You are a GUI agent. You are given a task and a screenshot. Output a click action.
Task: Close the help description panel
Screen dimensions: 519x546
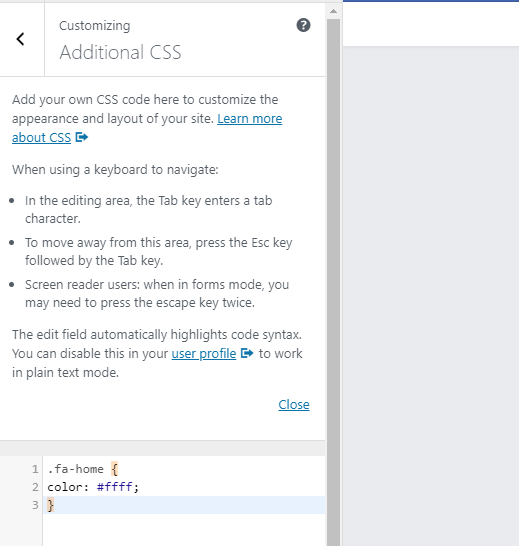coord(294,405)
